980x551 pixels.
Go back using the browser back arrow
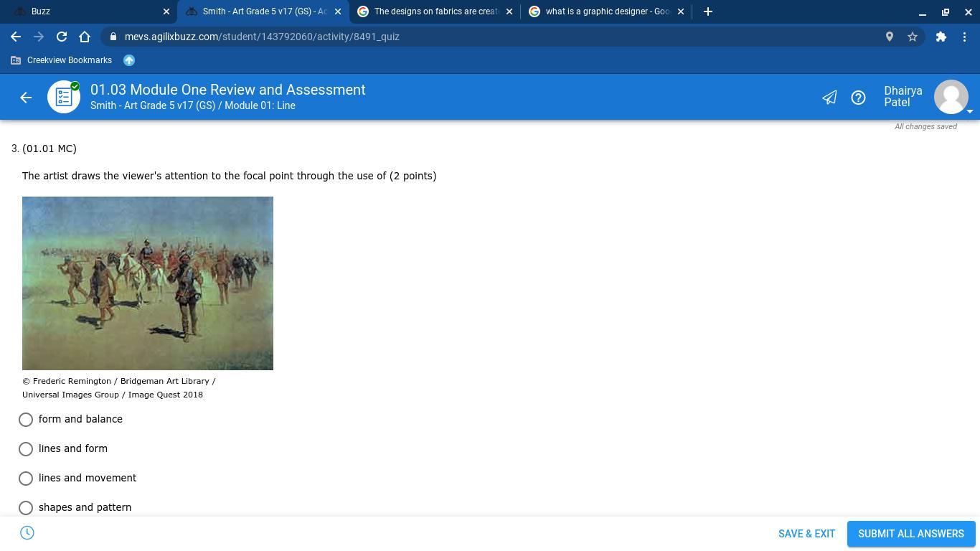[16, 37]
